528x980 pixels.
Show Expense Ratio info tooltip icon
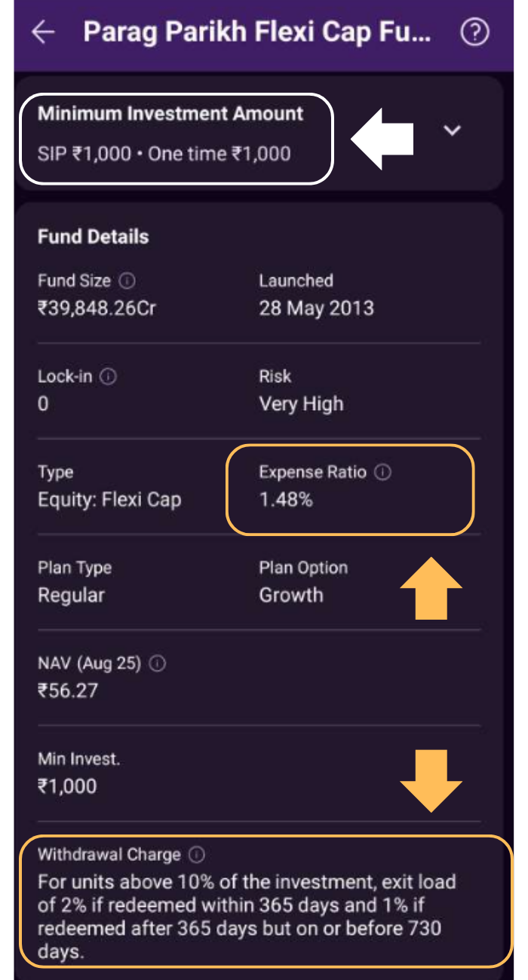click(383, 473)
